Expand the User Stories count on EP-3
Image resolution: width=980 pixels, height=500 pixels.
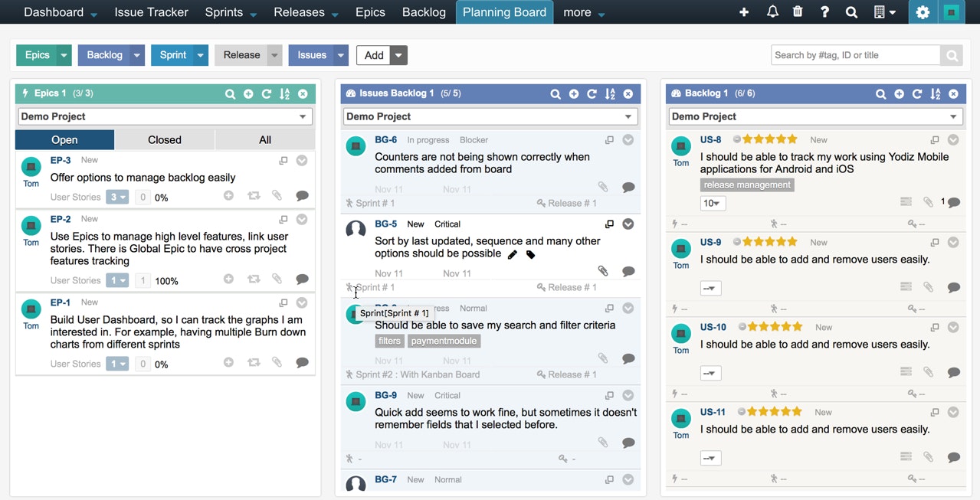[x=117, y=197]
